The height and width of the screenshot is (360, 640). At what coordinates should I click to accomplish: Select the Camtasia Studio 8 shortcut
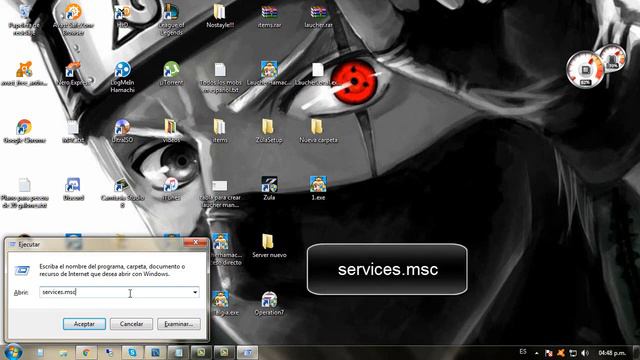[x=122, y=192]
